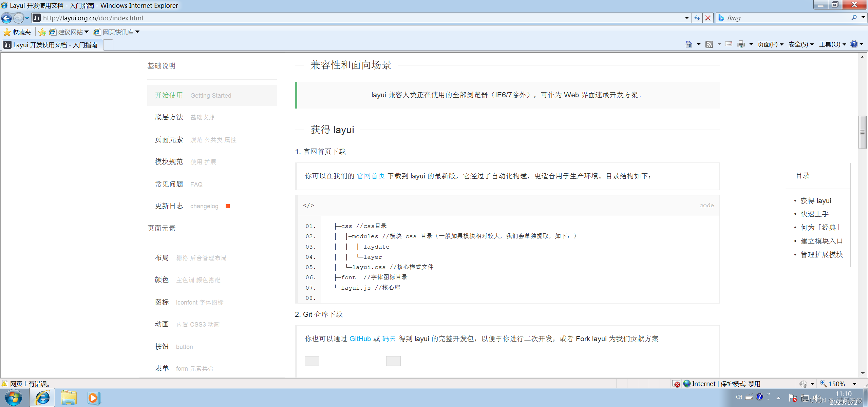
Task: Select the Layui 开发使用文档 tab
Action: 52,45
